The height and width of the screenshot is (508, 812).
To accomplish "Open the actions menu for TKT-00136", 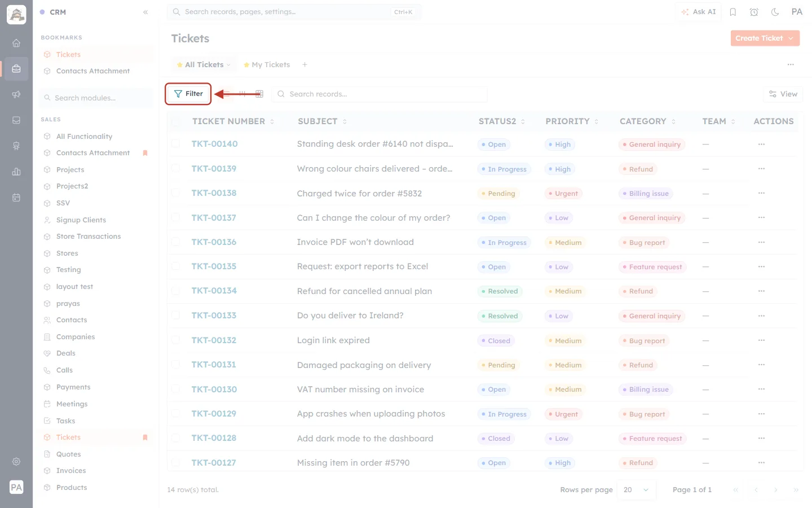I will click(761, 242).
